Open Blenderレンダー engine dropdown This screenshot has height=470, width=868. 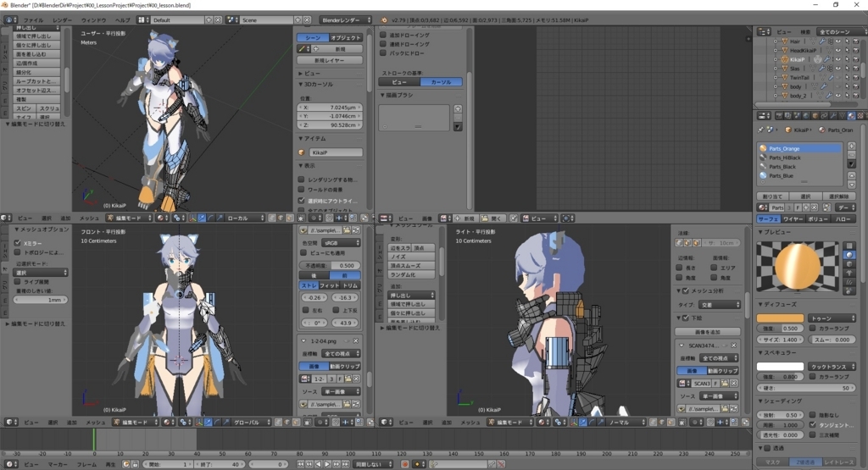(346, 20)
